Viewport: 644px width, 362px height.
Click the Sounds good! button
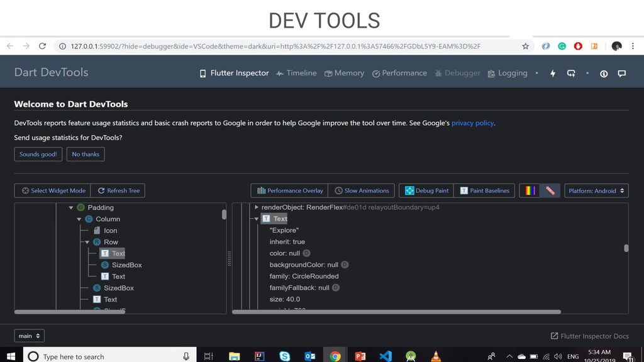click(x=38, y=154)
